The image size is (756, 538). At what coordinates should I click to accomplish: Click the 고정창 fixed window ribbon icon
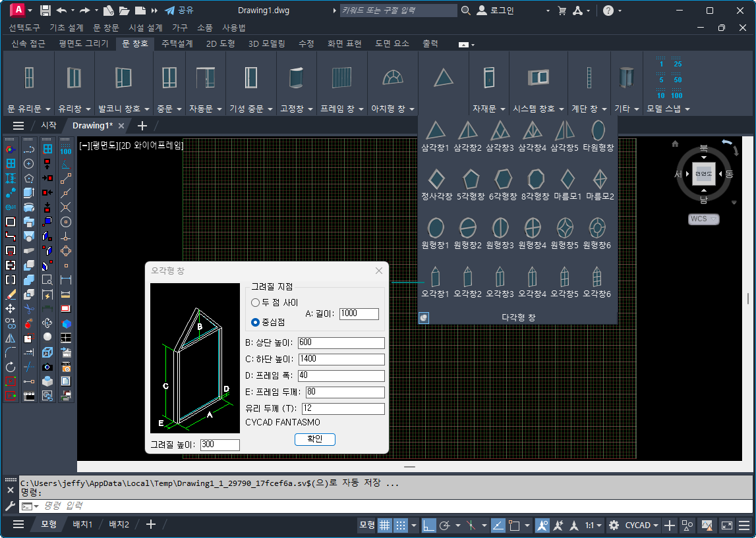tap(297, 78)
